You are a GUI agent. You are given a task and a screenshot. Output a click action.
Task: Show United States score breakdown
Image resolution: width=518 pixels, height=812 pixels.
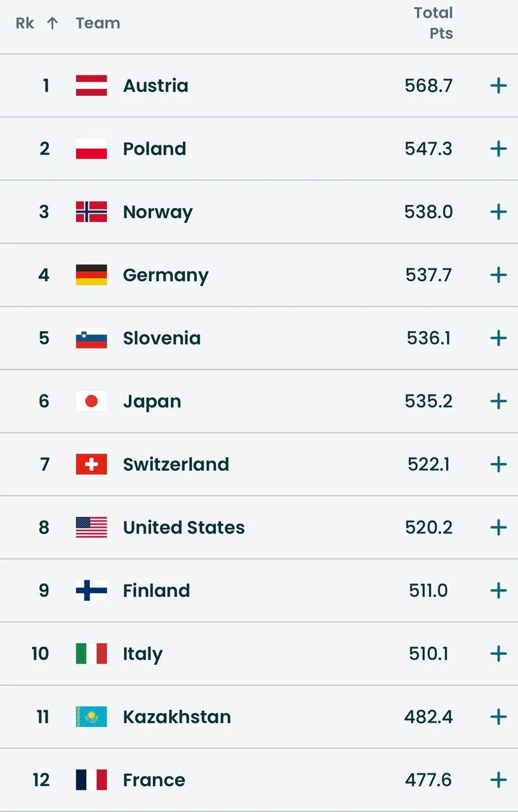click(498, 528)
